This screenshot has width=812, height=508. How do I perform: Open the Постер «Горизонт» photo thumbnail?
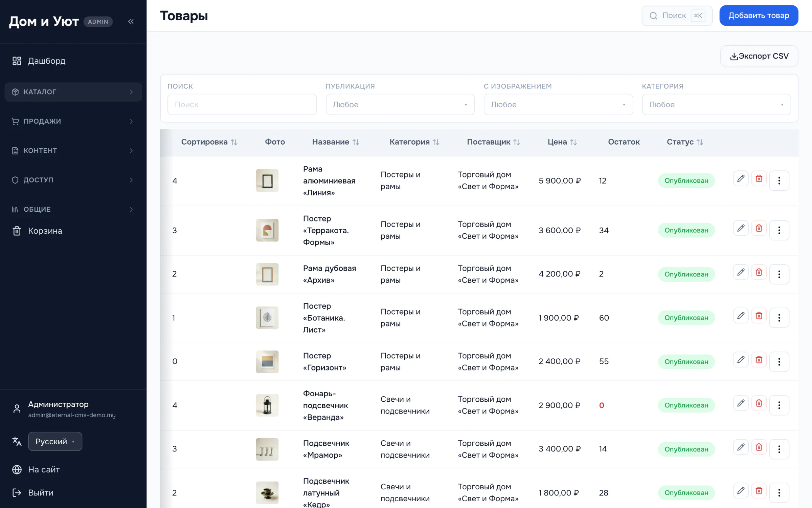coord(267,361)
